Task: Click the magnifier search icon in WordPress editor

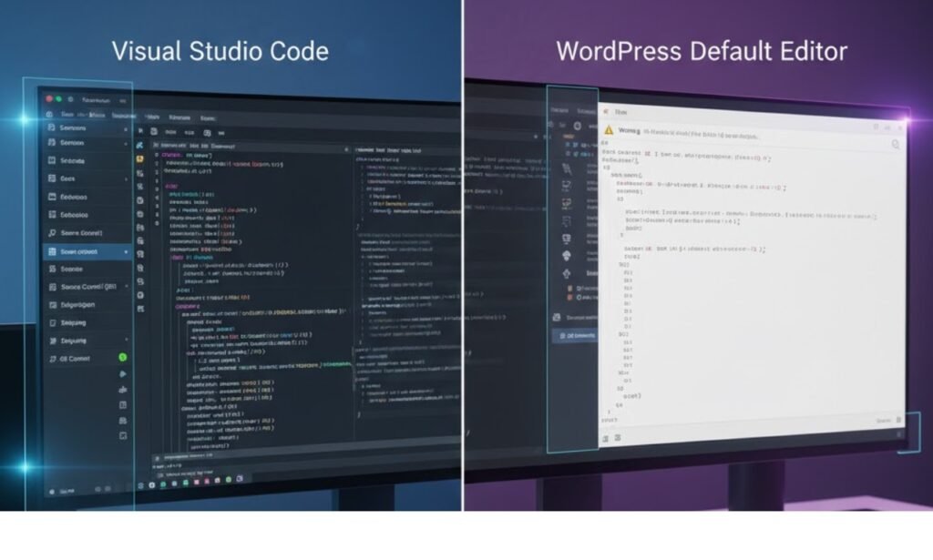Action: click(896, 144)
